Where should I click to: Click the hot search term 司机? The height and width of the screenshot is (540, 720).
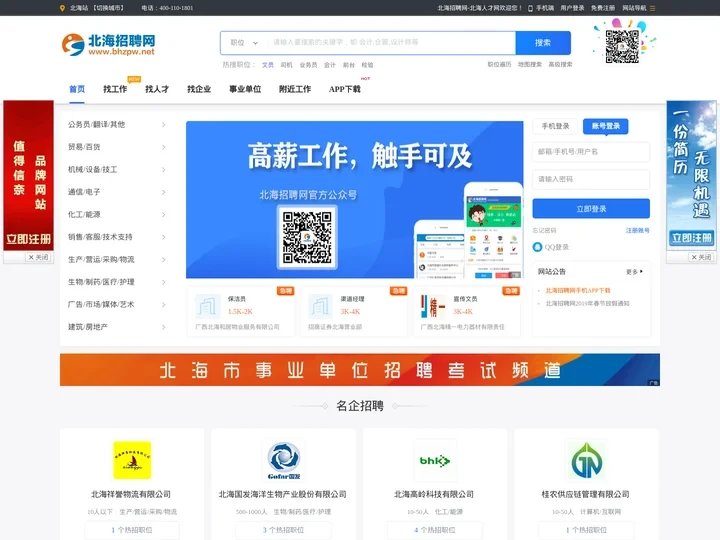287,65
